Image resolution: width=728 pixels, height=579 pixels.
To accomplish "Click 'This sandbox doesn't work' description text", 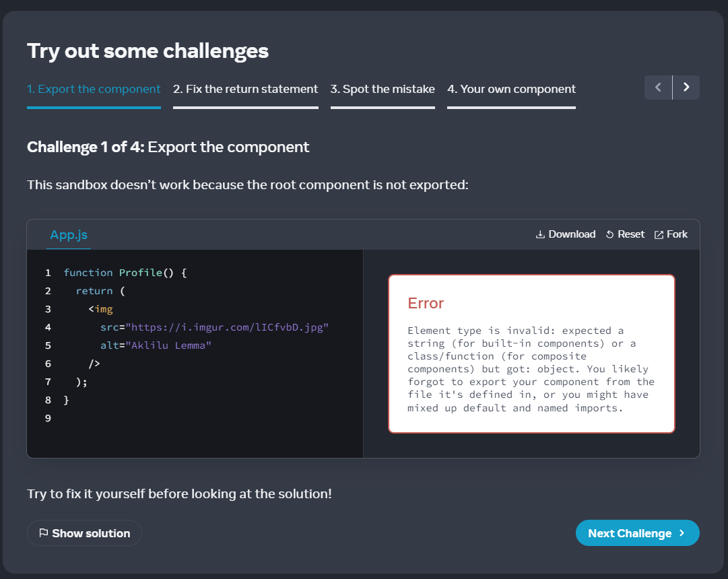I will 248,184.
